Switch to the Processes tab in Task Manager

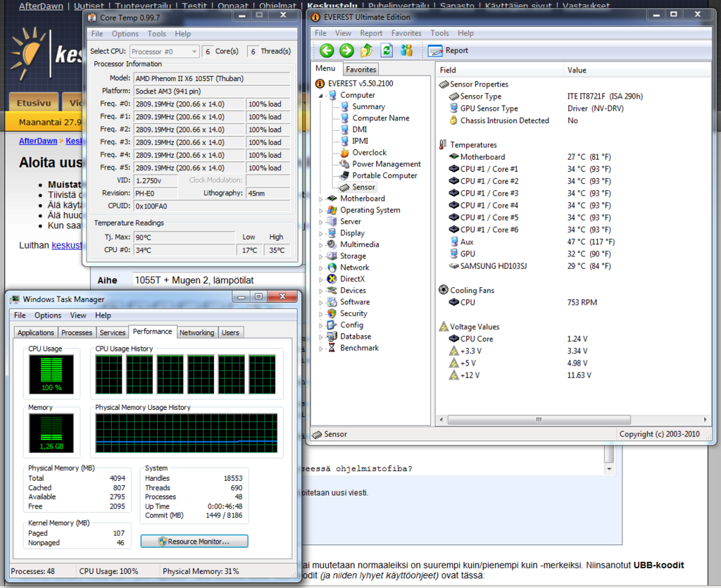point(77,332)
